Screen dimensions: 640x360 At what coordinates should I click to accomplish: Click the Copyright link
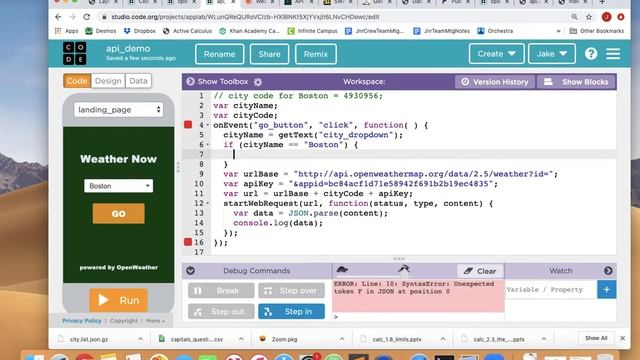click(124, 321)
